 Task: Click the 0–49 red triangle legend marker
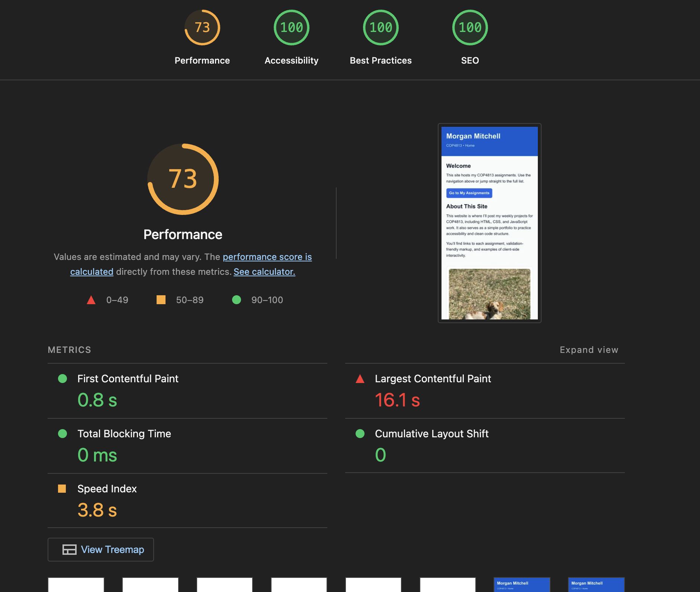tap(90, 300)
